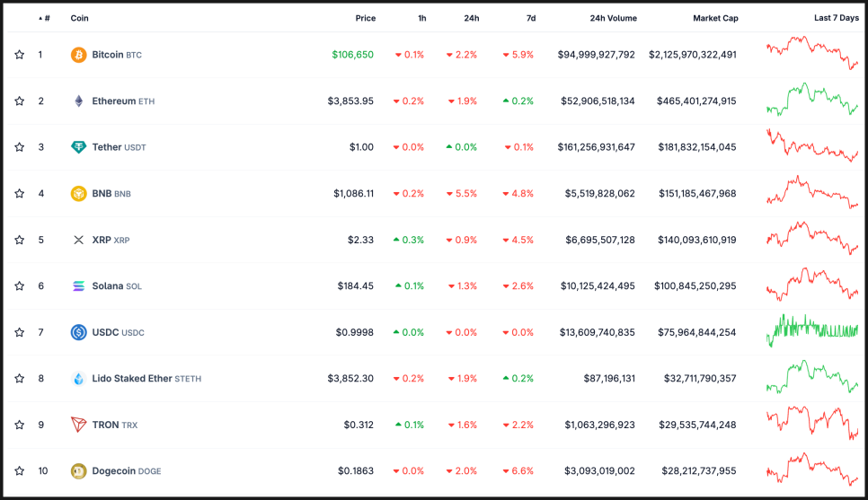Open the Lido Staked Ether link
Viewport: 868px width, 500px height.
(132, 379)
